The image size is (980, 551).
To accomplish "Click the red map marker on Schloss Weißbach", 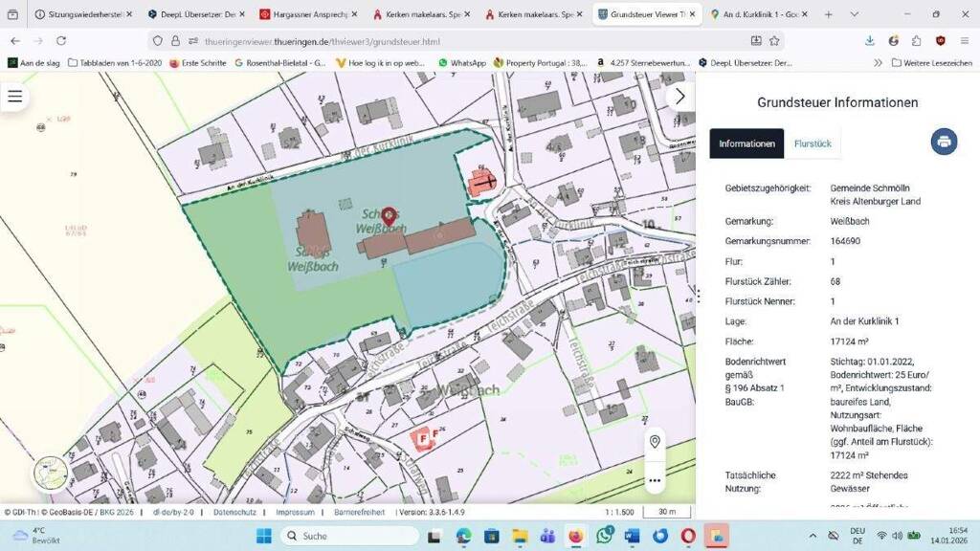I will point(389,216).
